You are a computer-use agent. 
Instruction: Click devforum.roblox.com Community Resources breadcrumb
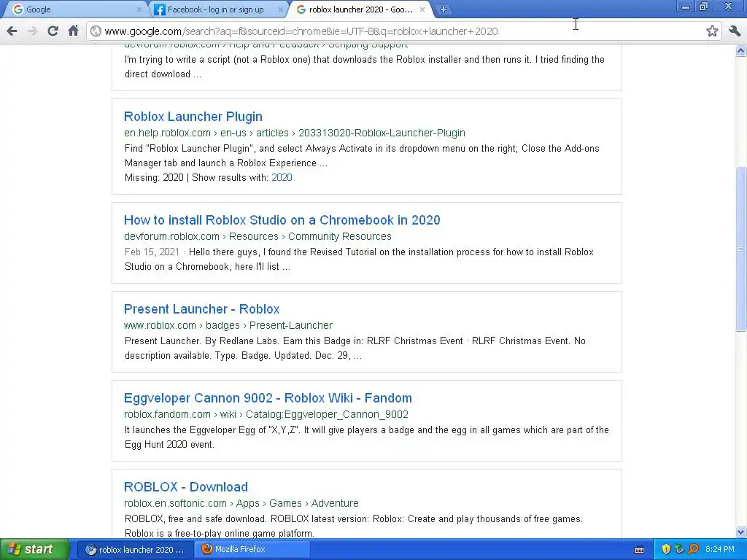tap(258, 236)
